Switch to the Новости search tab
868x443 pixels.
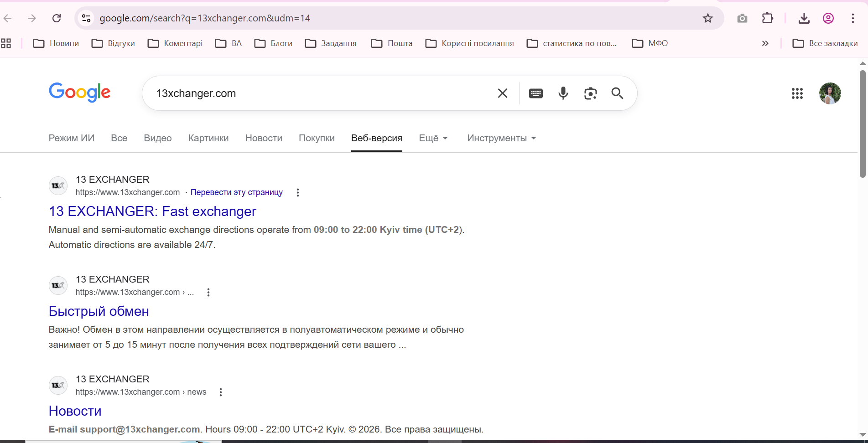tap(264, 138)
